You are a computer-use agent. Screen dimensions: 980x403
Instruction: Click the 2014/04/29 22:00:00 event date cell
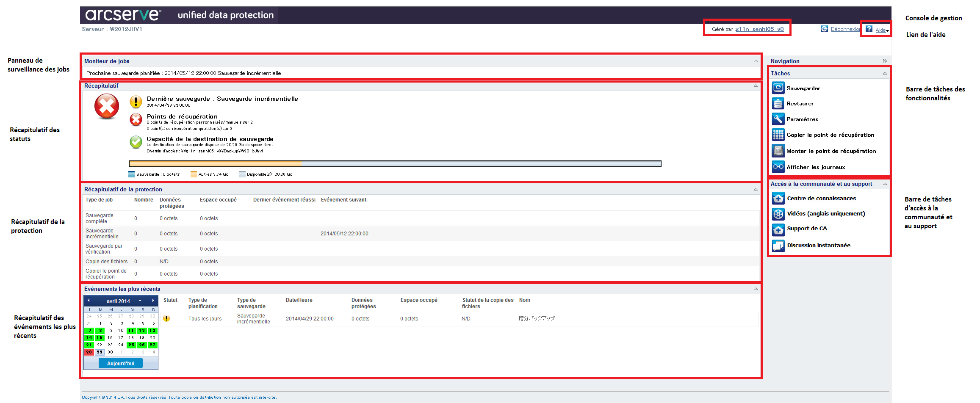tap(310, 319)
